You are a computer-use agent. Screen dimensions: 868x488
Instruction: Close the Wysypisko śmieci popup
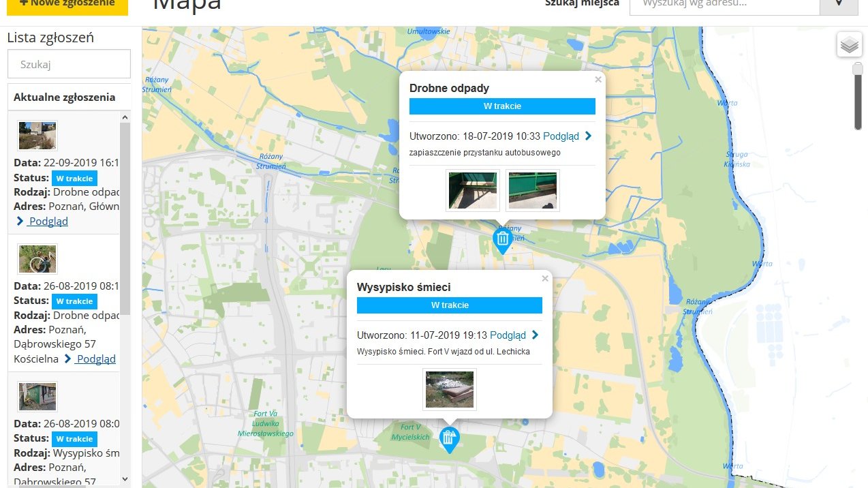[545, 279]
